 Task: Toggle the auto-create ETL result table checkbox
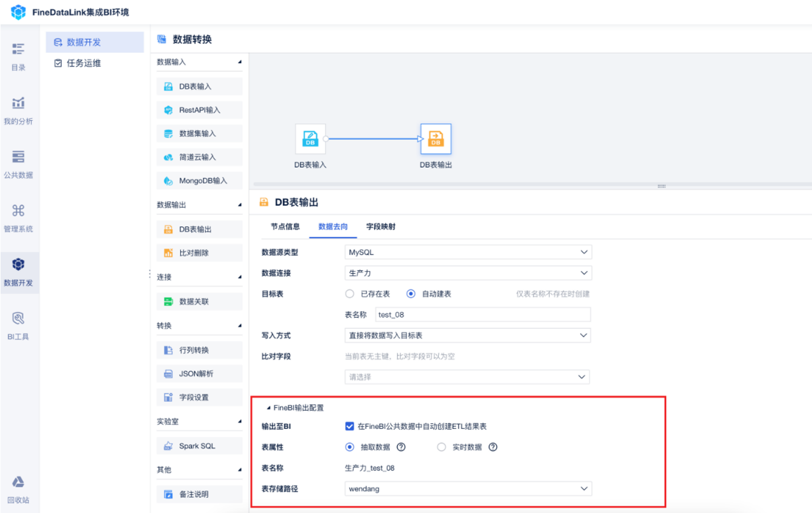pos(350,426)
